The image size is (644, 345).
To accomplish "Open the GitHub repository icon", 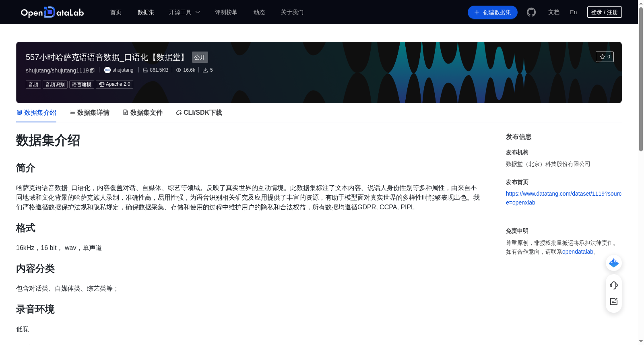I will (531, 12).
